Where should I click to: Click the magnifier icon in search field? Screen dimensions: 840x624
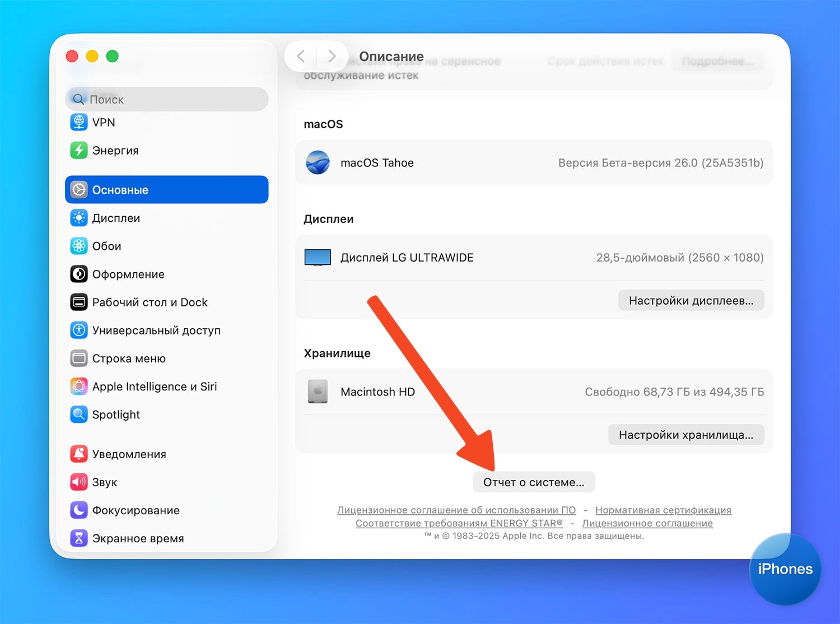tap(78, 99)
